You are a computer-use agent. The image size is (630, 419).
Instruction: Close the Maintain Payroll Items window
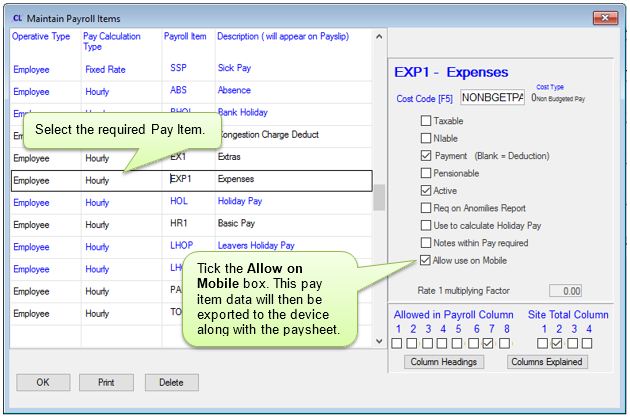(x=605, y=18)
